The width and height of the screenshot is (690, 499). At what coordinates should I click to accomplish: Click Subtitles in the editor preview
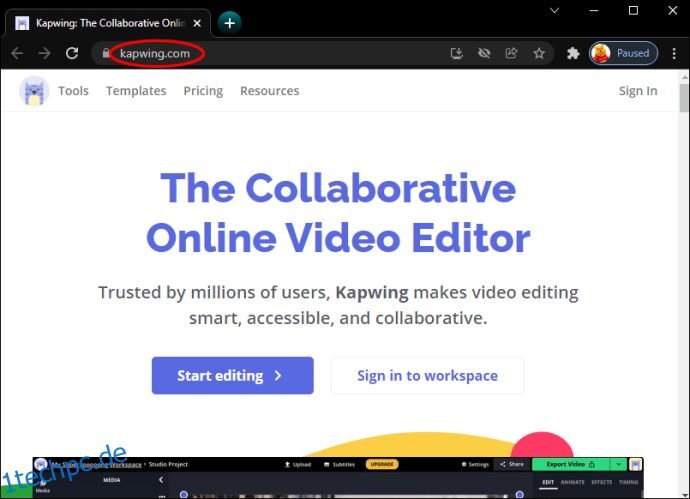[339, 464]
